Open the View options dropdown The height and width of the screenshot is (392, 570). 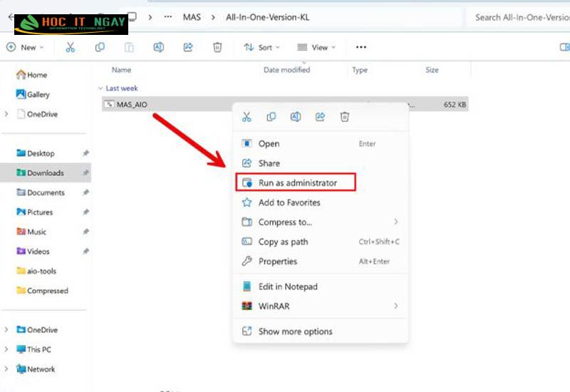pyautogui.click(x=316, y=47)
